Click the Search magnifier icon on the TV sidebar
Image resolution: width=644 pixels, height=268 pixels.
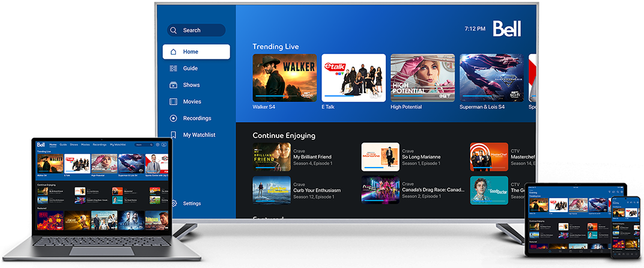point(174,30)
